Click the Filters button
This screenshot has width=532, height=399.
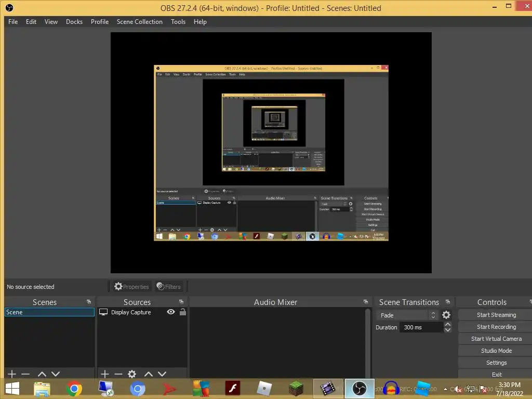169,287
